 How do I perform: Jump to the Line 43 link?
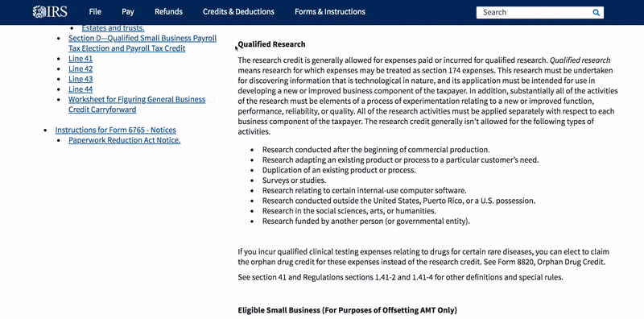pyautogui.click(x=80, y=79)
